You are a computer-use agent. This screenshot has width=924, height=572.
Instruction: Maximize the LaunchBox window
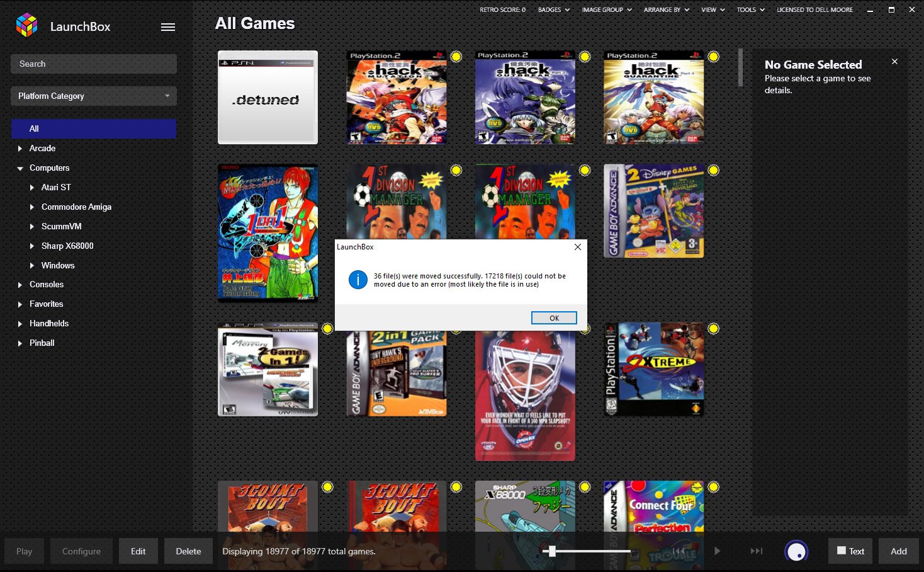pyautogui.click(x=891, y=10)
